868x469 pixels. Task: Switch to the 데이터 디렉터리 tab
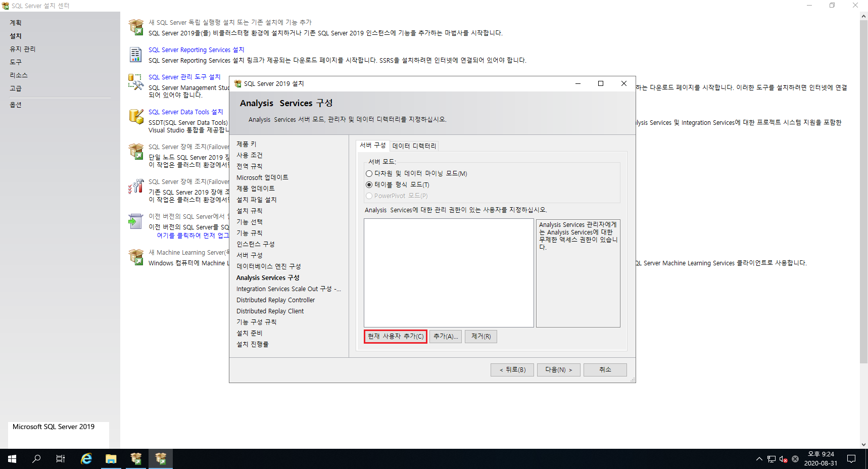tap(414, 146)
